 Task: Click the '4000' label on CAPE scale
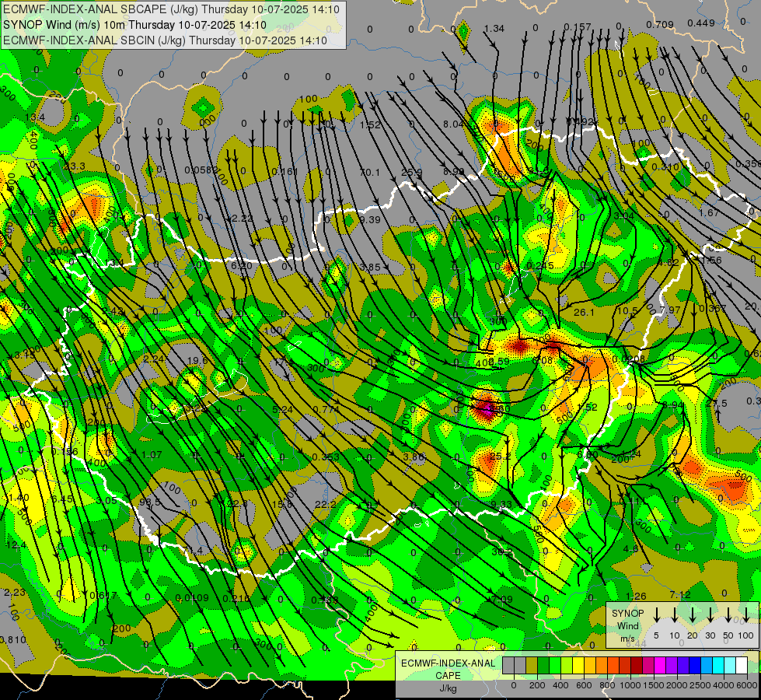[725, 685]
